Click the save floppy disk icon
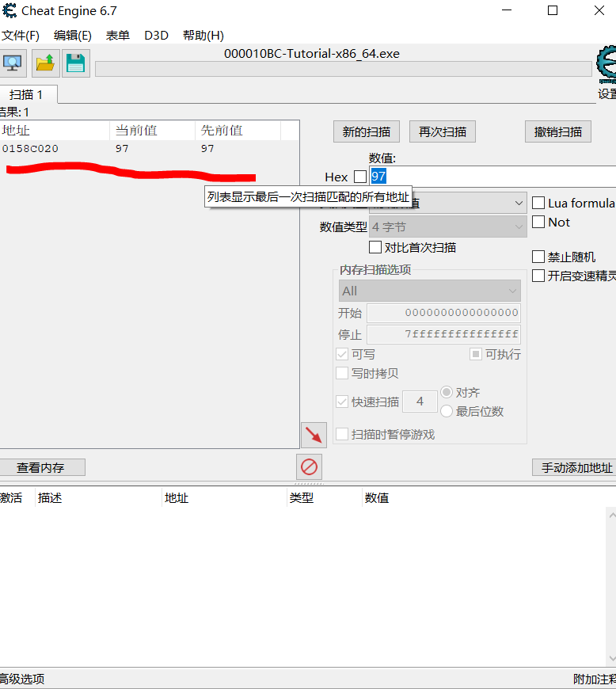616x689 pixels. tap(76, 63)
